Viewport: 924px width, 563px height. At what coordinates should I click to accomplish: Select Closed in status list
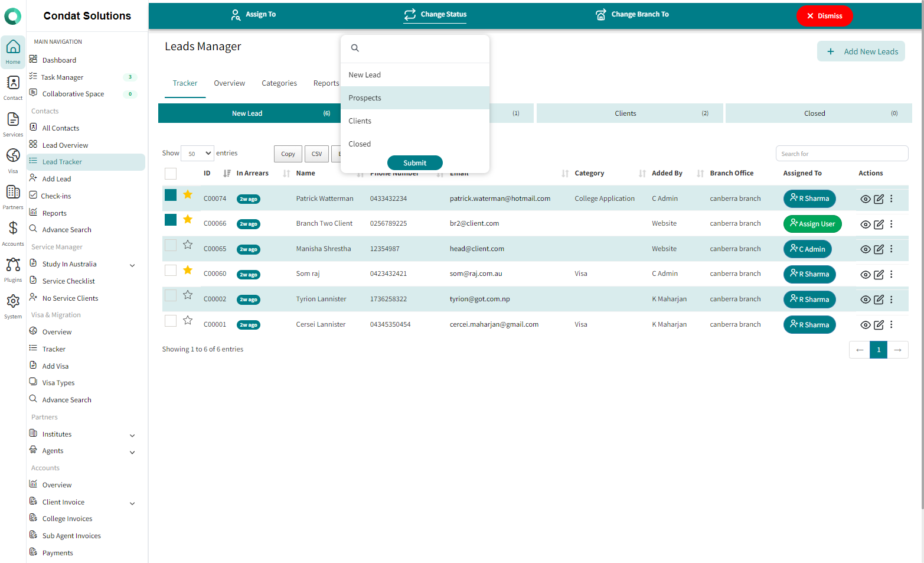(x=415, y=144)
